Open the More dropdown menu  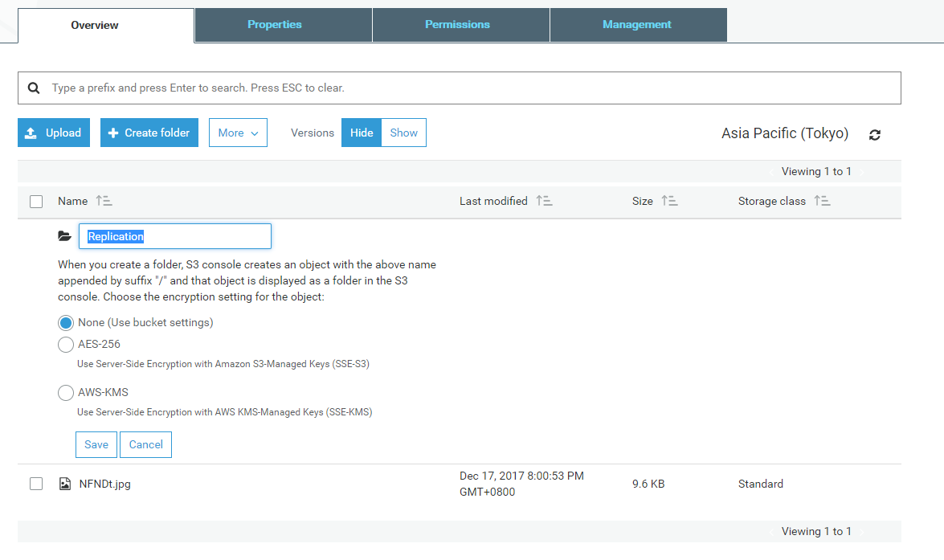(238, 133)
